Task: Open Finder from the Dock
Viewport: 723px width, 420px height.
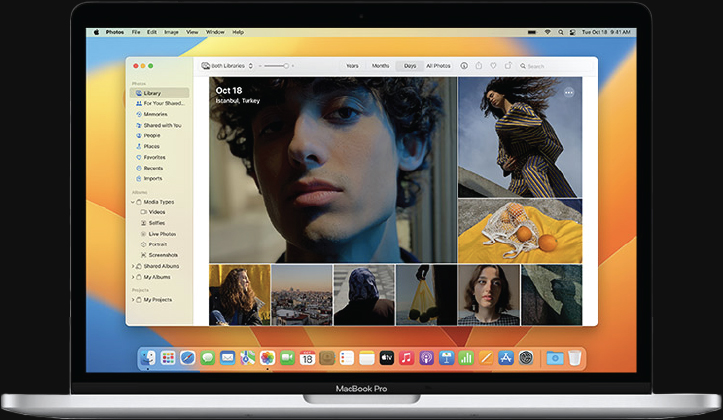Action: click(x=148, y=358)
